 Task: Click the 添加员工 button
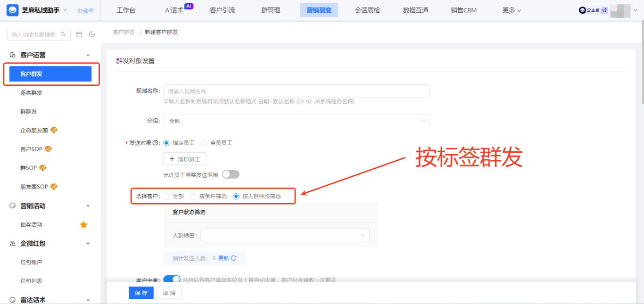pyautogui.click(x=185, y=159)
